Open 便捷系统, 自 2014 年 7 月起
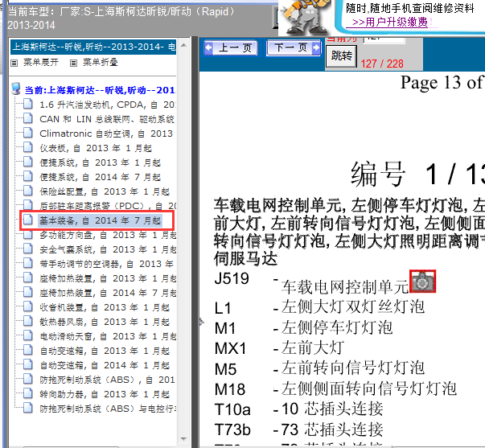Viewport: 485px width, 448px height. point(100,177)
